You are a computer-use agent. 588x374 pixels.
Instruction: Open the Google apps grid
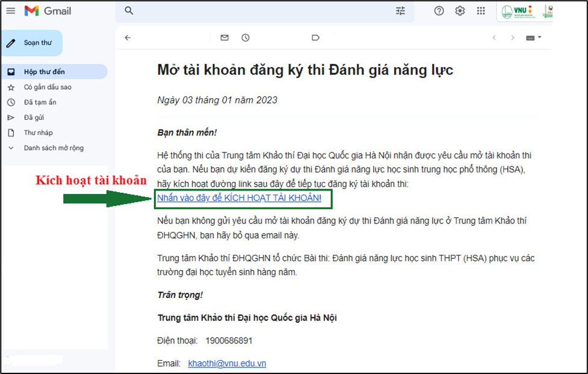tap(481, 11)
